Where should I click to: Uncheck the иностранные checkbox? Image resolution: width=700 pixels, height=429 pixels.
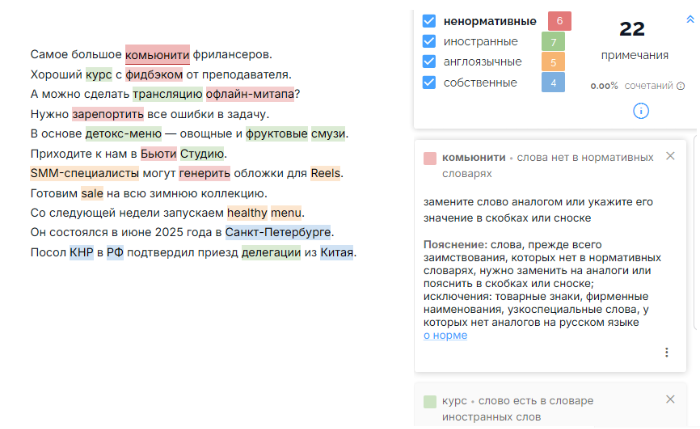pos(429,42)
